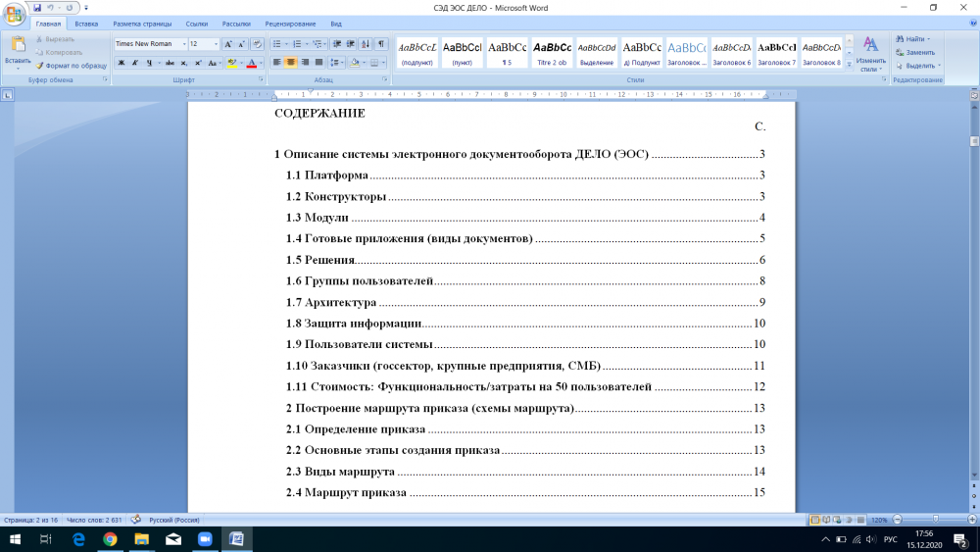Viewport: 980px width, 552px height.
Task: Open the Шрифт dialog launcher
Action: [261, 80]
